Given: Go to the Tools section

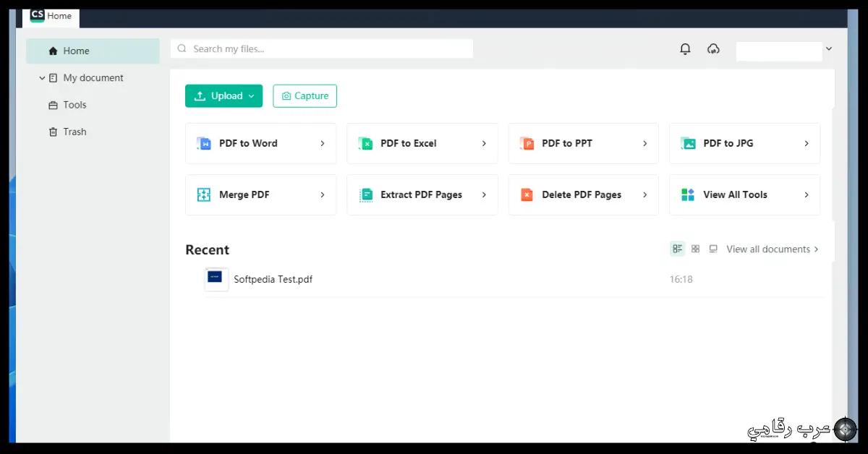Looking at the screenshot, I should (74, 104).
